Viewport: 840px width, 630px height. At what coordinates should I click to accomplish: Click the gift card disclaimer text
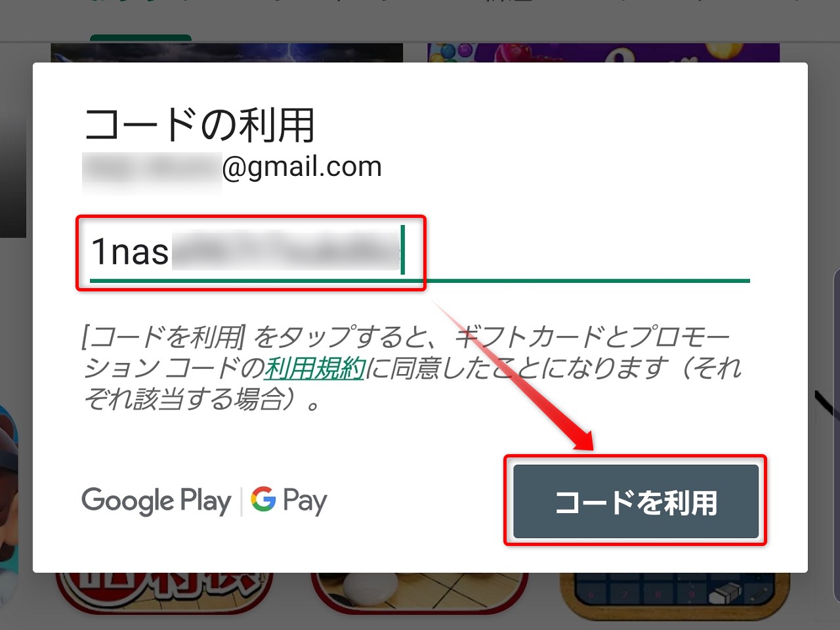[x=412, y=367]
